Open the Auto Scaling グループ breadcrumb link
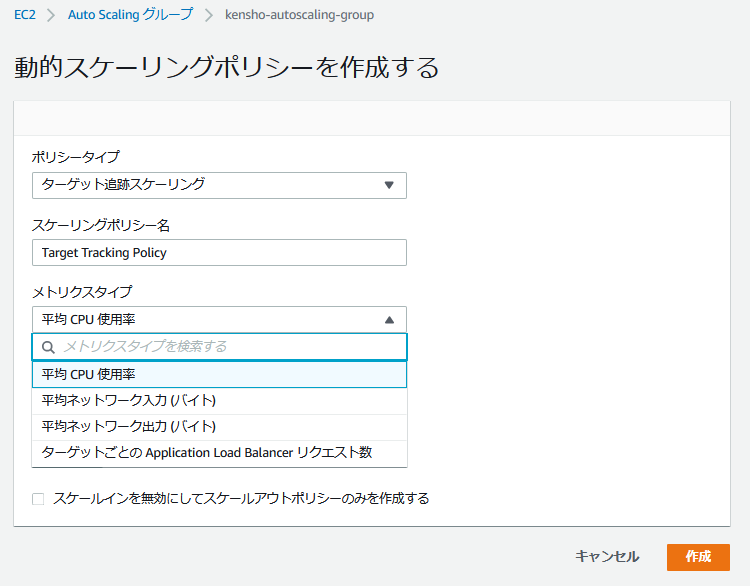The height and width of the screenshot is (586, 750). [131, 15]
